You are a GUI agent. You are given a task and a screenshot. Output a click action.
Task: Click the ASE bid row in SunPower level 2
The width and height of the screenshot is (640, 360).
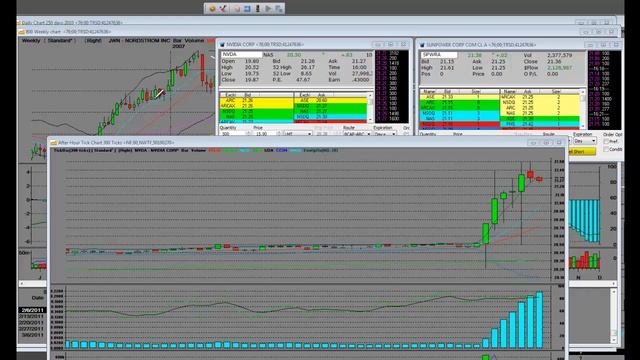pyautogui.click(x=460, y=97)
